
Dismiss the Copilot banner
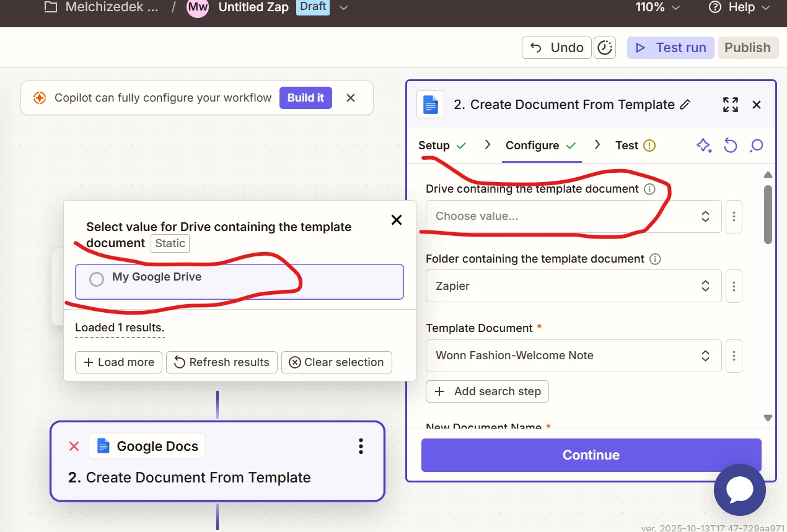coord(351,98)
